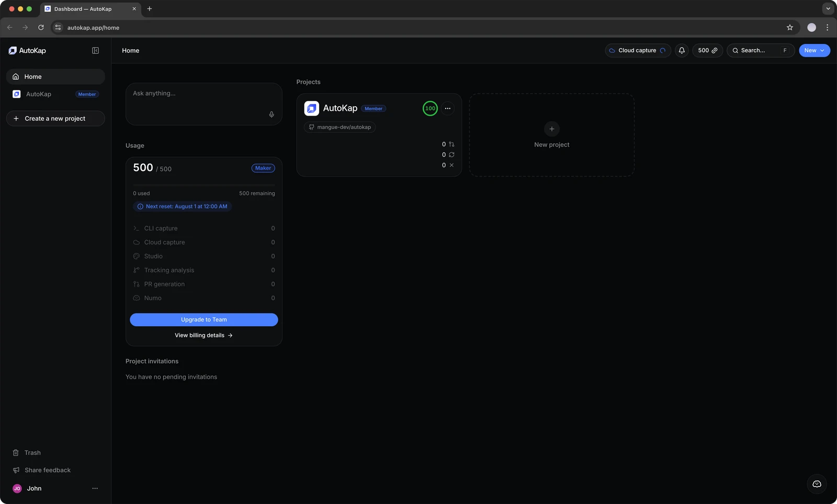Click the 500 credits button in header

708,51
